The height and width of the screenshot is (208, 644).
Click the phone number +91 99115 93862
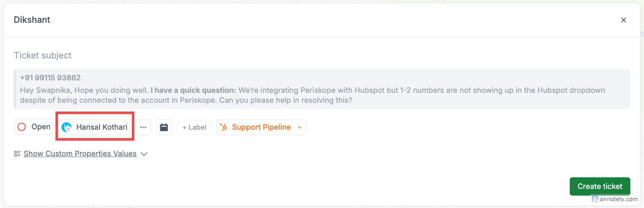(50, 78)
